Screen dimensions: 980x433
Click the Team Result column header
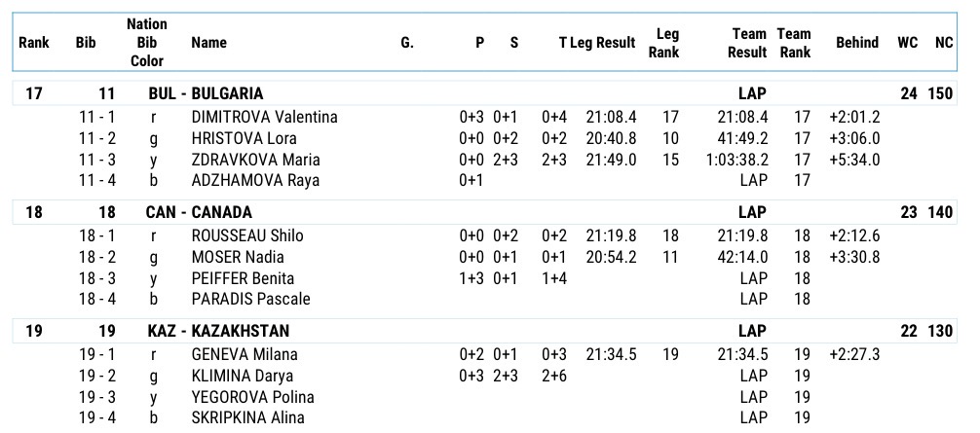[747, 43]
